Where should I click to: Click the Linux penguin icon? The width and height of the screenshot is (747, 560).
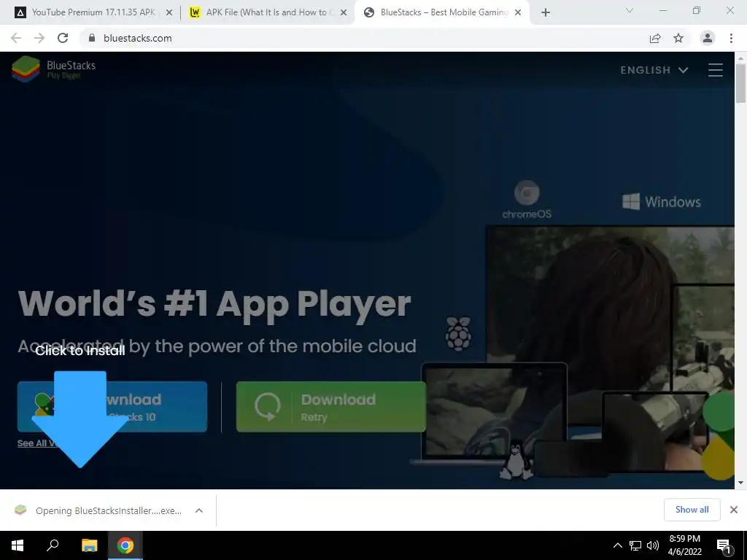(516, 460)
